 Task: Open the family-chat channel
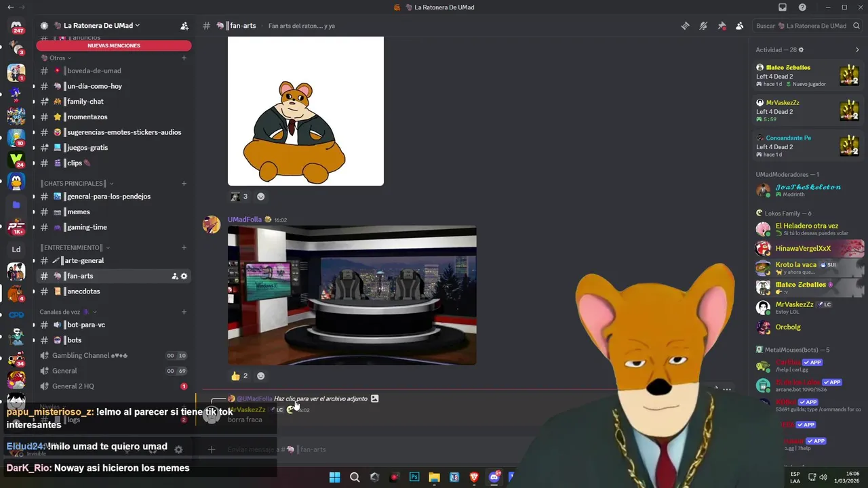coord(114,102)
